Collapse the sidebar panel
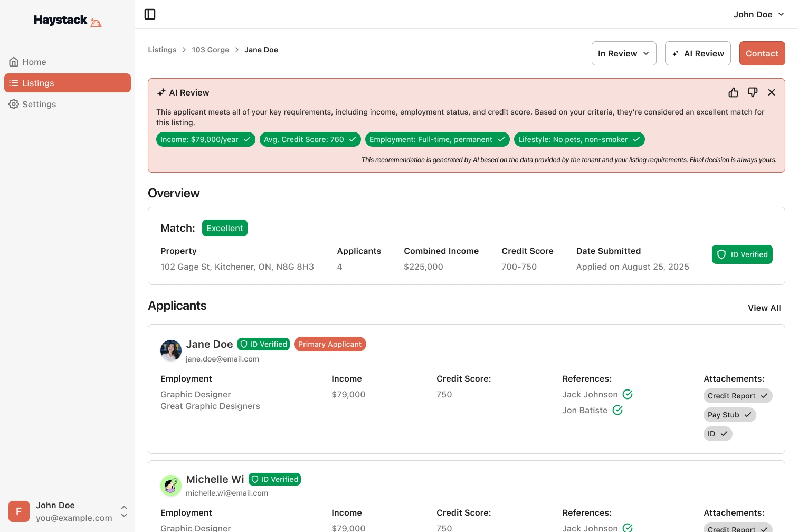This screenshot has height=532, width=798. click(150, 14)
